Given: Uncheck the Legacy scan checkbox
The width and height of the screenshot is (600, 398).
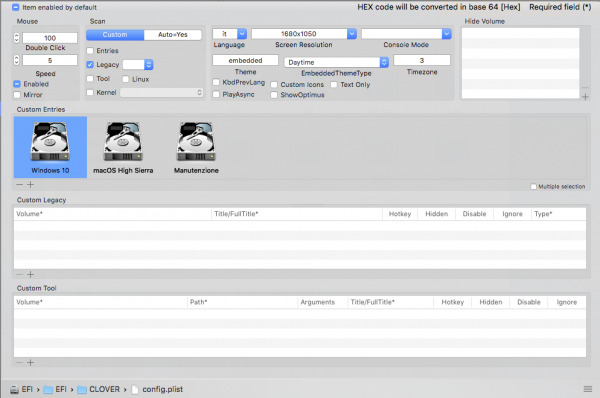Looking at the screenshot, I should [90, 64].
